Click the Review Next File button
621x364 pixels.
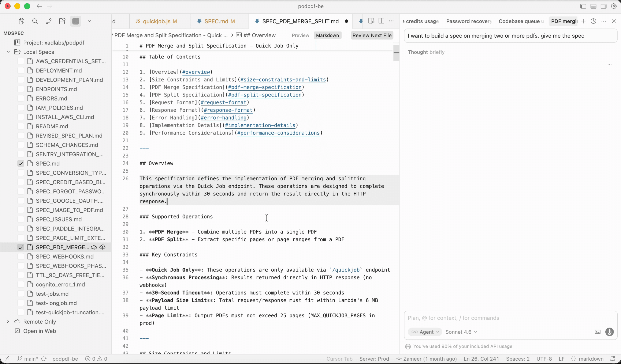(372, 35)
